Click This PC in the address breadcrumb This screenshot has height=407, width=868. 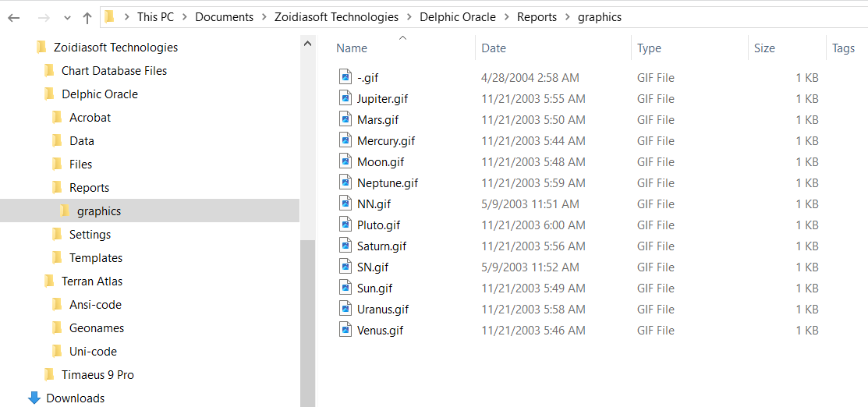pyautogui.click(x=155, y=17)
